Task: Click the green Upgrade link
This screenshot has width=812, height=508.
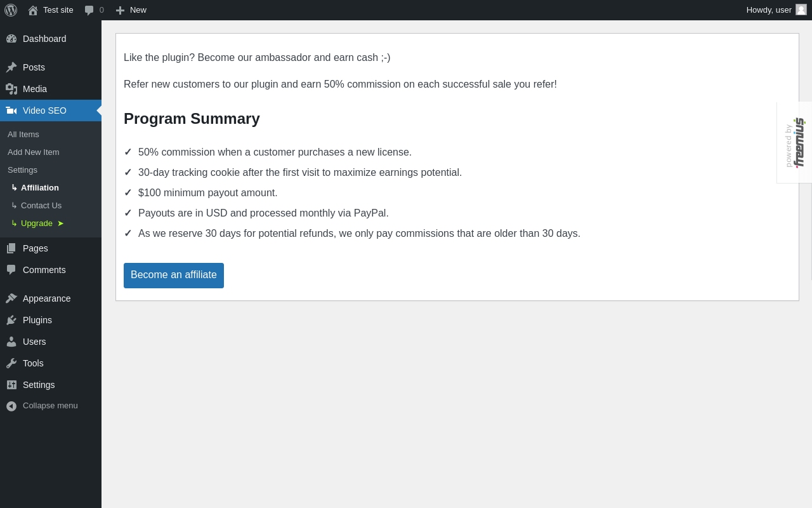Action: (37, 224)
